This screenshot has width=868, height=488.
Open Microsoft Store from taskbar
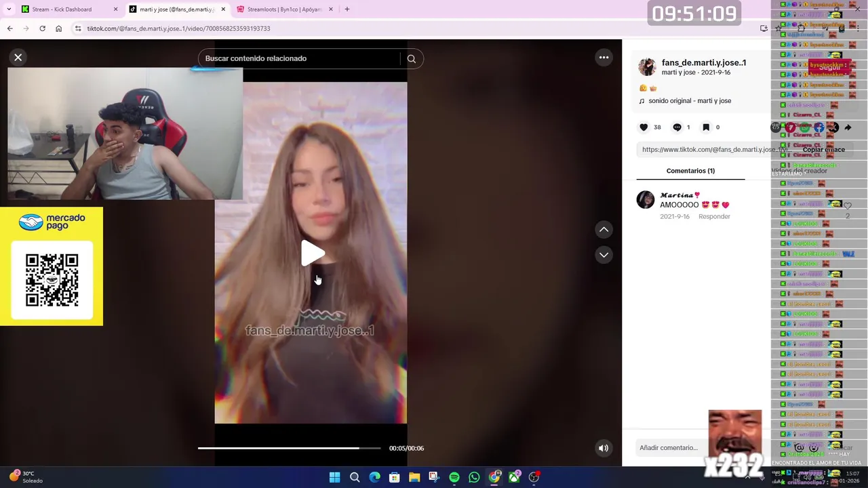[x=394, y=478]
